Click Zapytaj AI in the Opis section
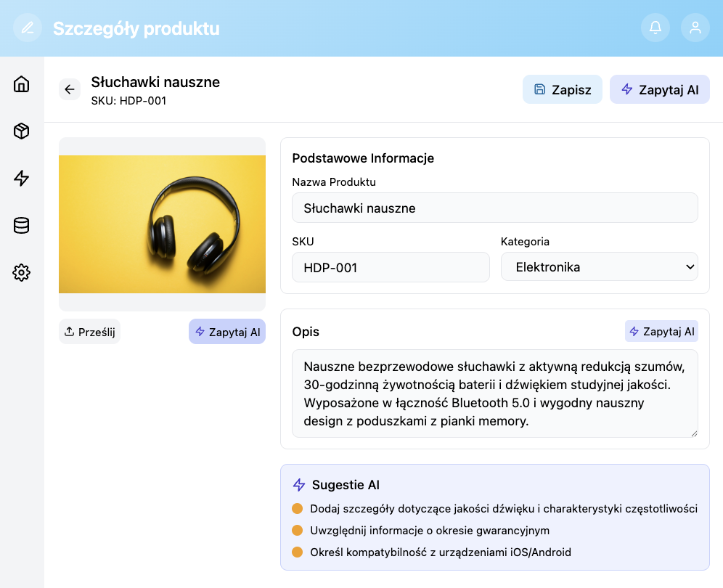The image size is (723, 588). coord(661,331)
